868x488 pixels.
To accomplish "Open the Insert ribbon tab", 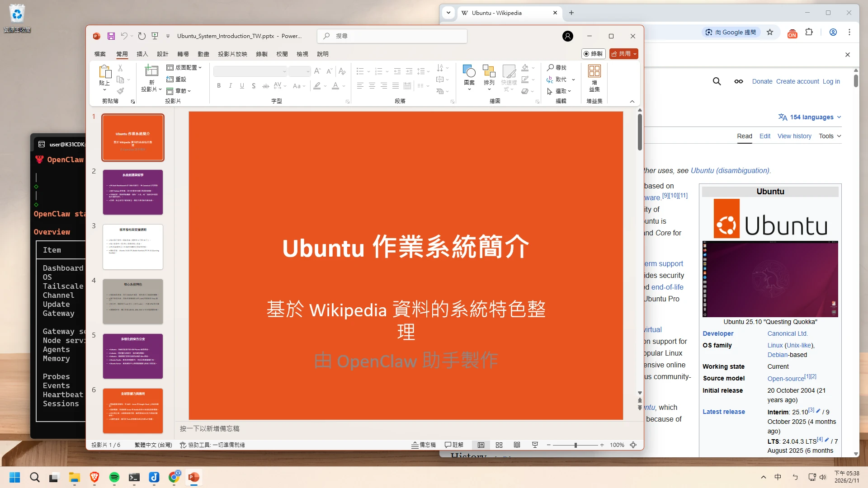I will point(142,54).
